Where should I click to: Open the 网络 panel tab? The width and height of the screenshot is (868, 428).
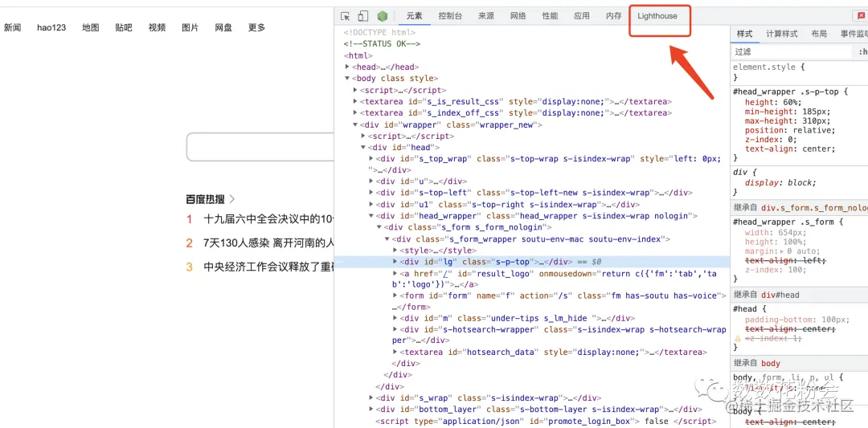[518, 16]
